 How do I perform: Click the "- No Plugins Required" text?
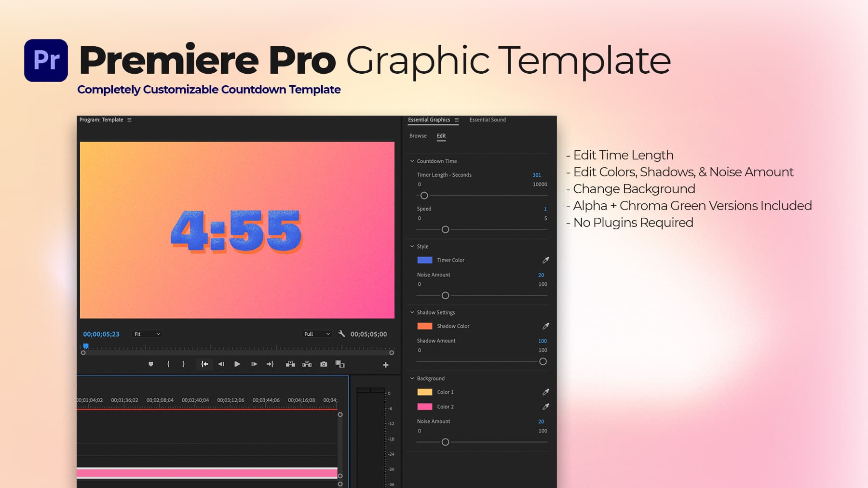629,223
